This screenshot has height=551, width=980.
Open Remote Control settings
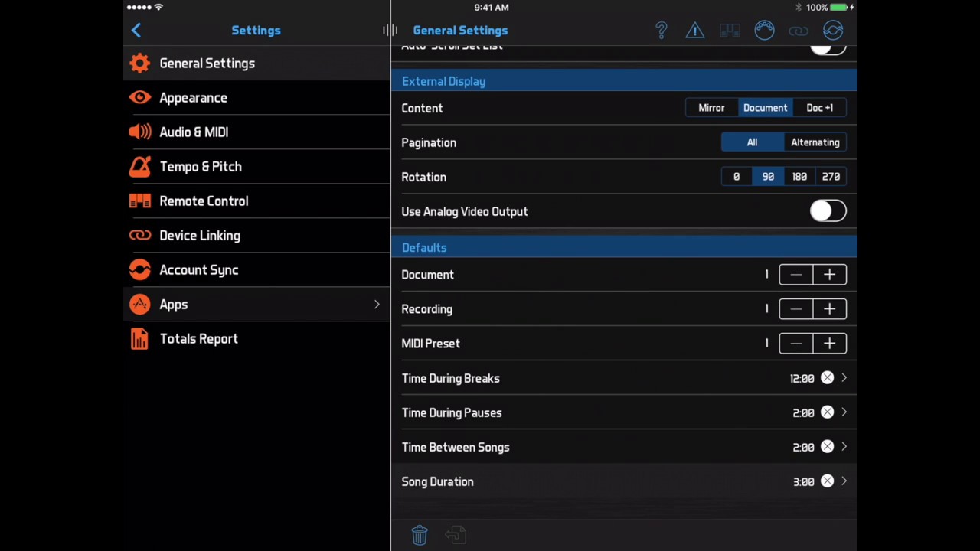point(256,201)
